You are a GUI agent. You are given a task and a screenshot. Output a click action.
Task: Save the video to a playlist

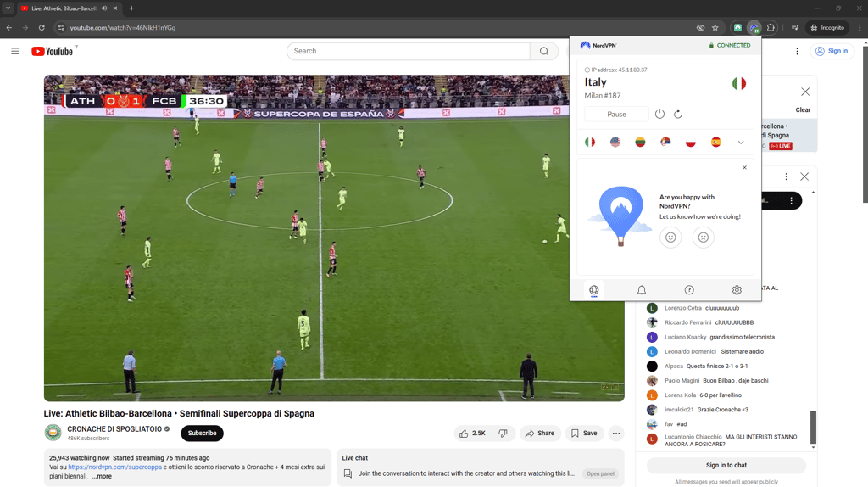[584, 434]
